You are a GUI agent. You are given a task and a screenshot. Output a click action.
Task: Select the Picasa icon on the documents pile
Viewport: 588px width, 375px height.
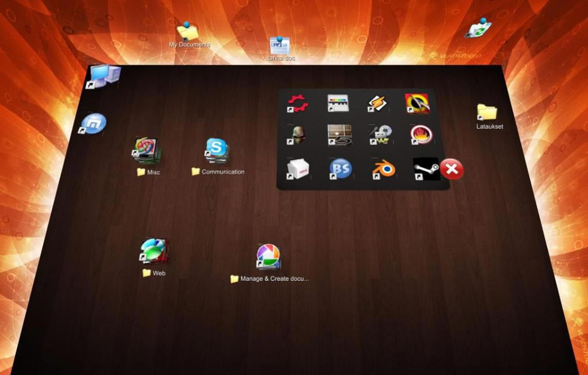(x=268, y=257)
